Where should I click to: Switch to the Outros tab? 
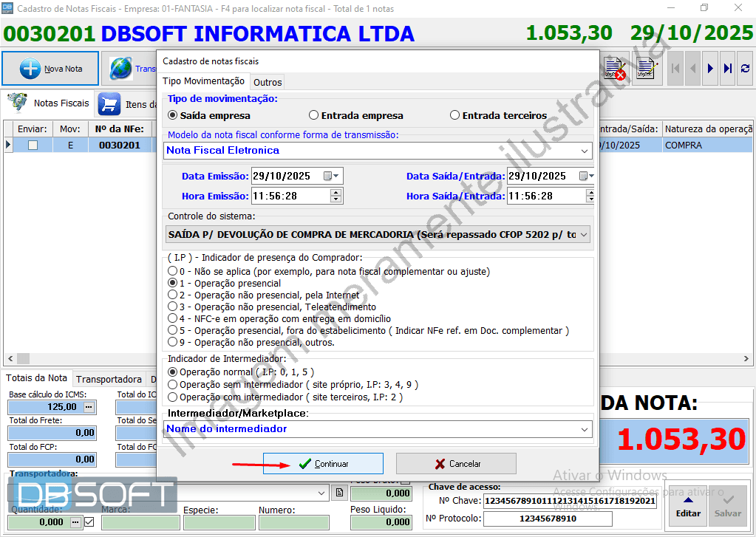267,82
